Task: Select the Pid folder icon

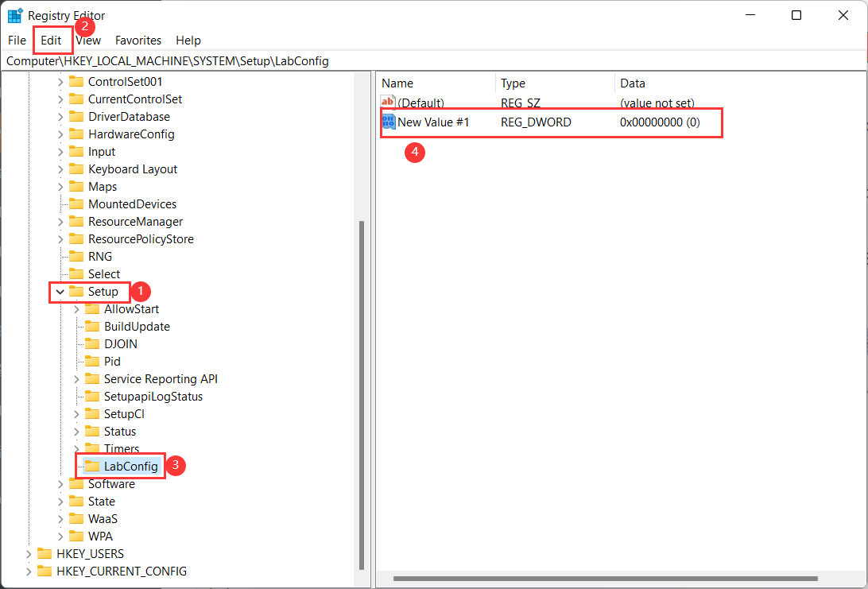Action: 92,362
